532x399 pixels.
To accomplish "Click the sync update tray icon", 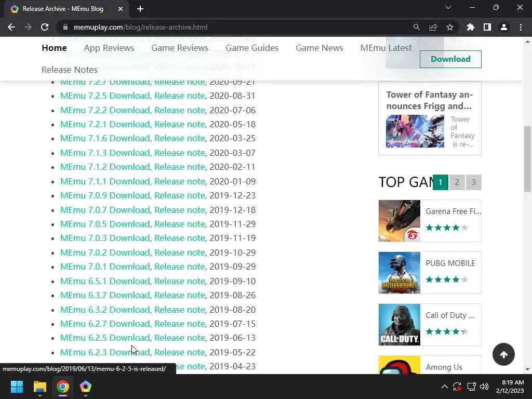I will [457, 387].
